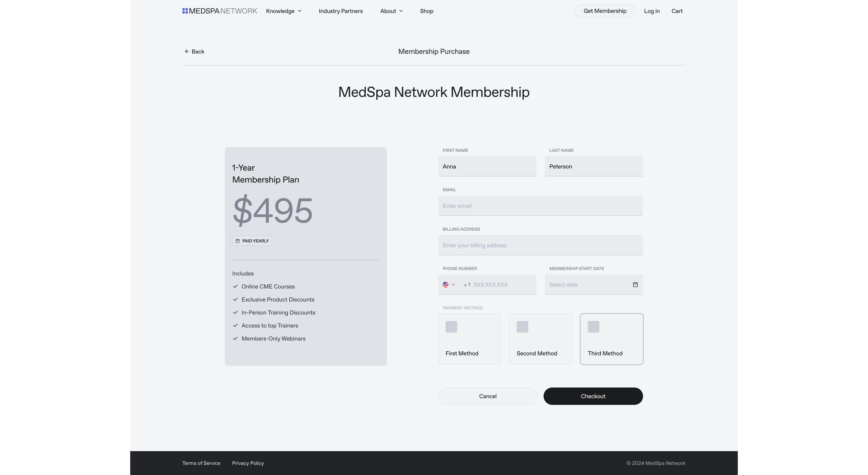Click checkmark beside Online CME Courses
The width and height of the screenshot is (868, 475).
235,286
